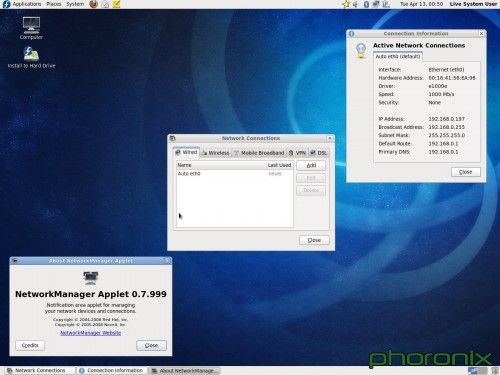Click the broadcast address value 192.168.0.255
500x375 pixels.
[x=446, y=127]
